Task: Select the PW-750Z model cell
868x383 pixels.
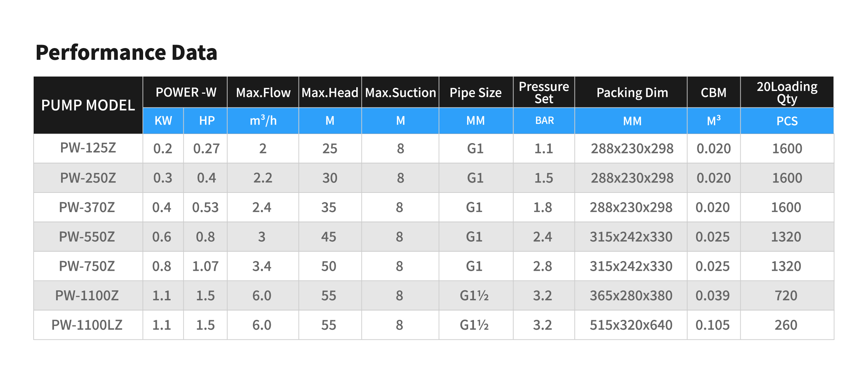Action: coord(88,266)
